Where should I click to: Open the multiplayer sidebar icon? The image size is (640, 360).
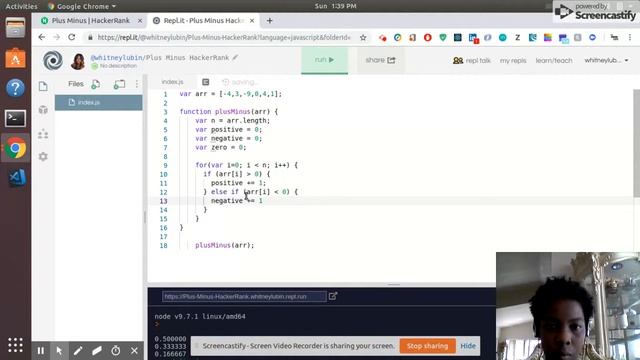[x=43, y=134]
